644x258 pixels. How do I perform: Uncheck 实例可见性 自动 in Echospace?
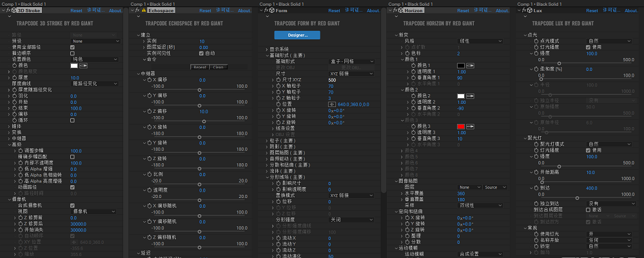click(x=201, y=54)
